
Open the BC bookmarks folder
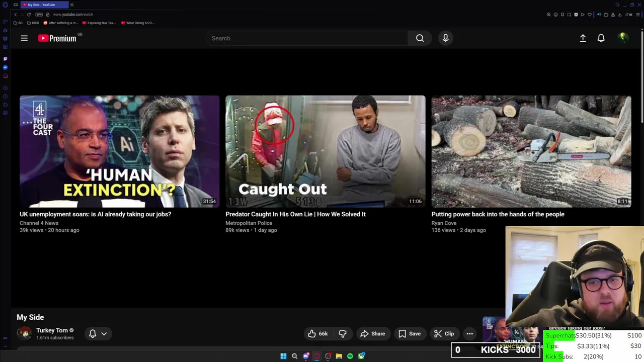(x=18, y=23)
